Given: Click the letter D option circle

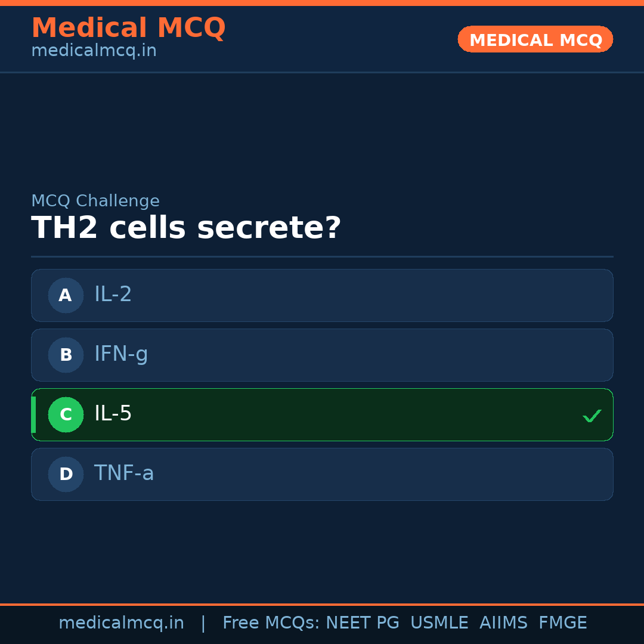Looking at the screenshot, I should tap(66, 474).
